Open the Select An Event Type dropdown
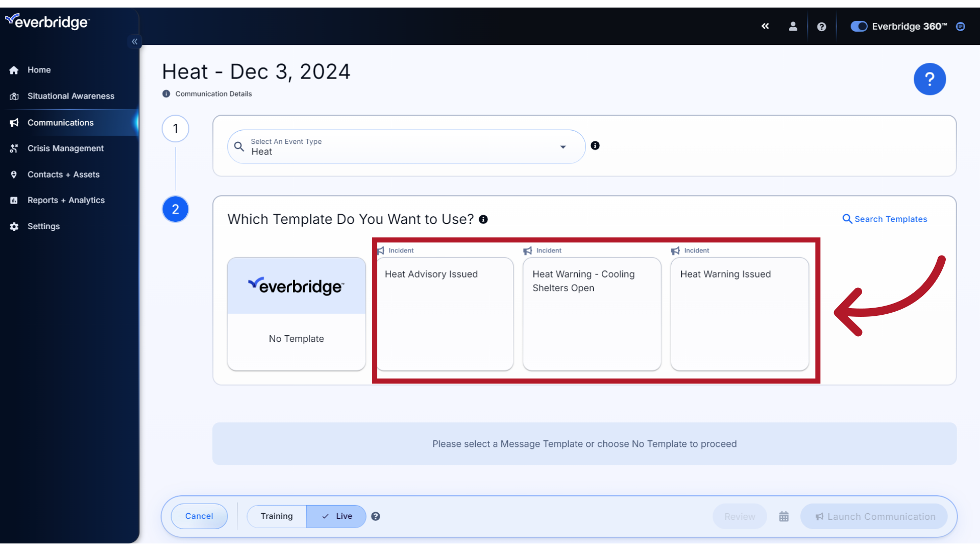Image resolution: width=980 pixels, height=551 pixels. [406, 147]
